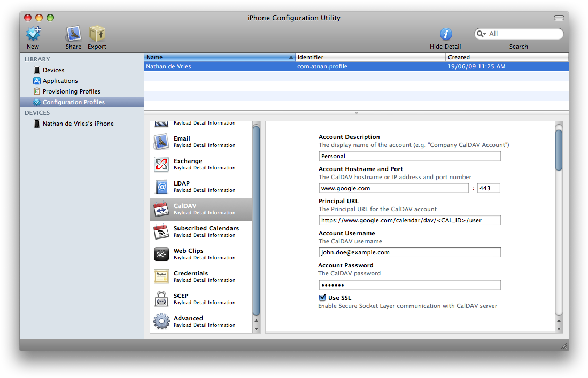Click the detail pane scrollbar thumb
Screen dimensions: 588x378
(x=559, y=150)
